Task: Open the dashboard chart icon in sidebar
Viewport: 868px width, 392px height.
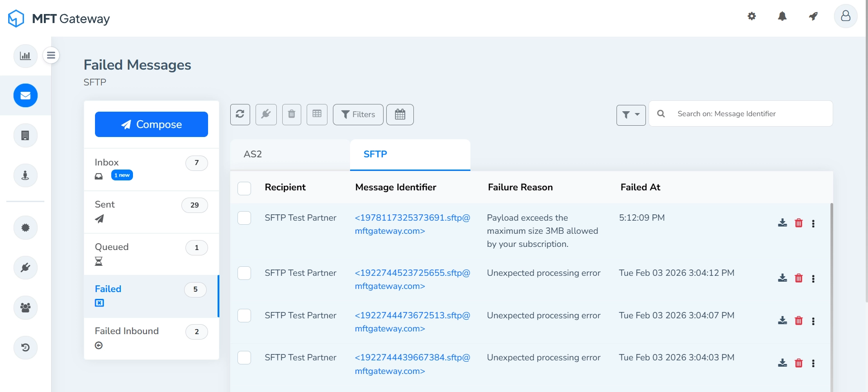Action: tap(25, 56)
